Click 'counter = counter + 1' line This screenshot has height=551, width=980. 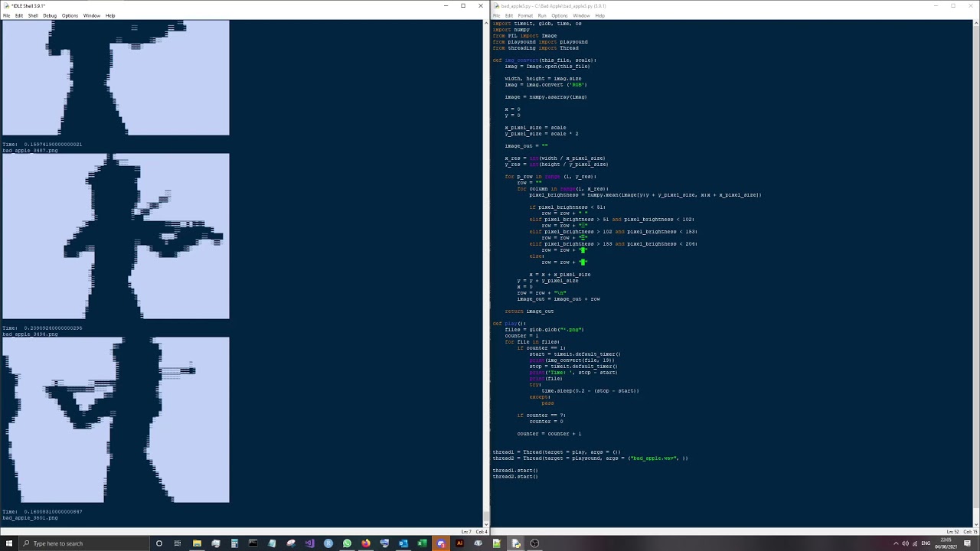[549, 434]
